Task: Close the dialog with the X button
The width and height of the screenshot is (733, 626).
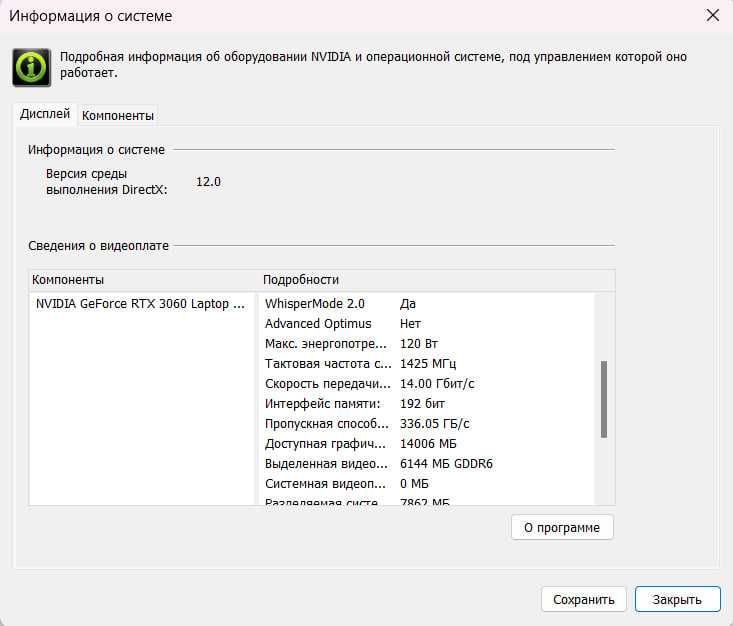Action: pos(712,15)
